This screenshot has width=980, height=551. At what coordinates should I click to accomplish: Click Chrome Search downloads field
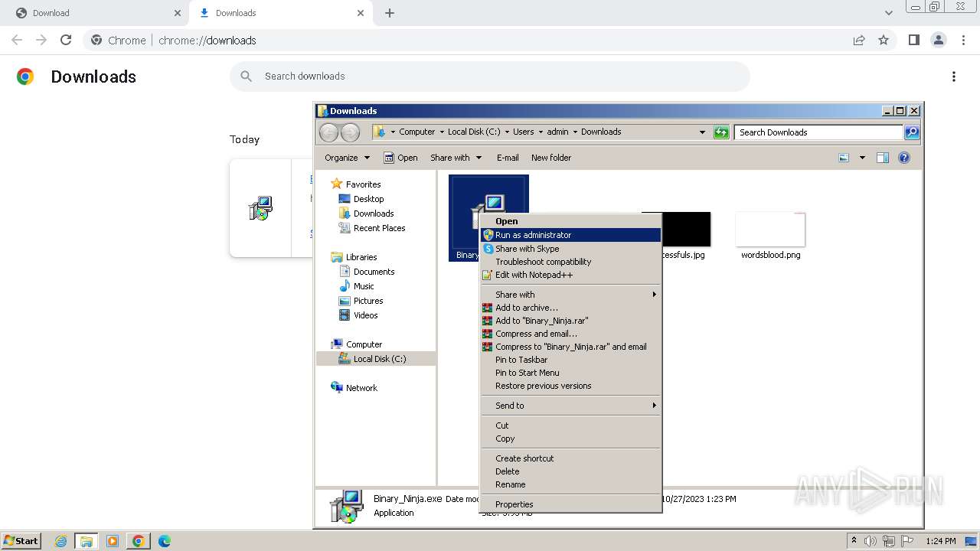[490, 77]
